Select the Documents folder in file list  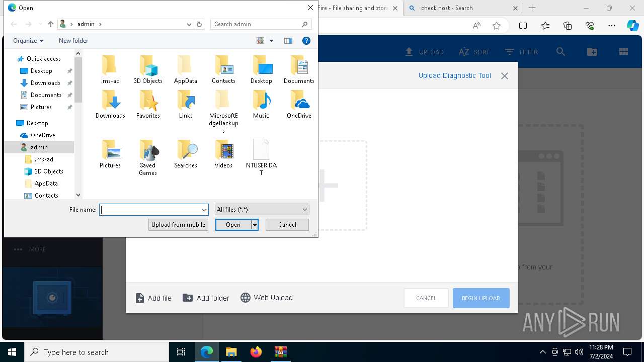click(x=299, y=70)
